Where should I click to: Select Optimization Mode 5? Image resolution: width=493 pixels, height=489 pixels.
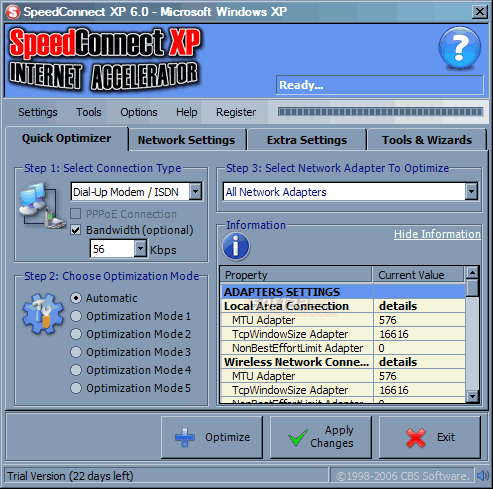(76, 388)
